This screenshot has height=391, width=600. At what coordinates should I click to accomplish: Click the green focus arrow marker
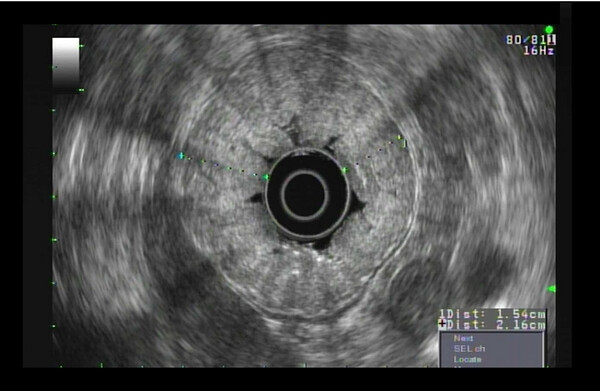click(551, 289)
